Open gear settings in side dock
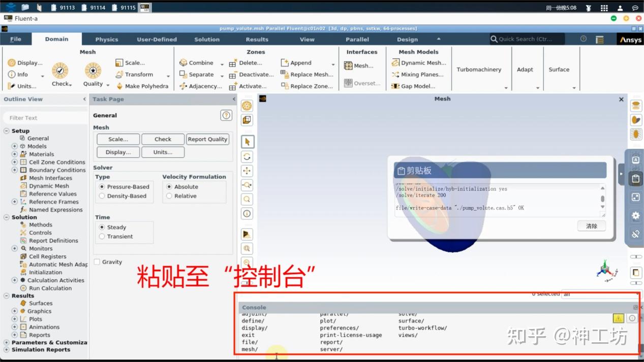The width and height of the screenshot is (644, 362). (x=635, y=215)
